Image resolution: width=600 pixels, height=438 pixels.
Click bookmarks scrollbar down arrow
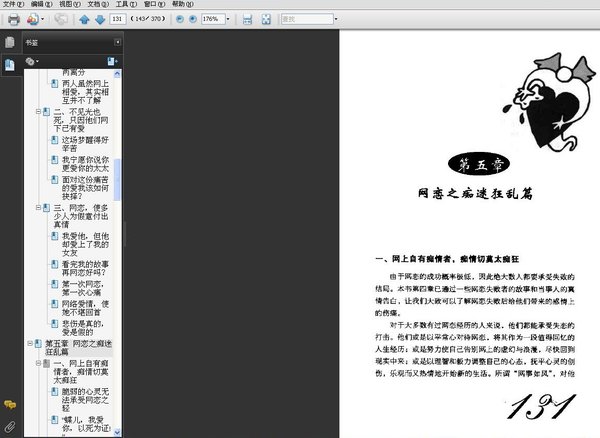coord(117,432)
